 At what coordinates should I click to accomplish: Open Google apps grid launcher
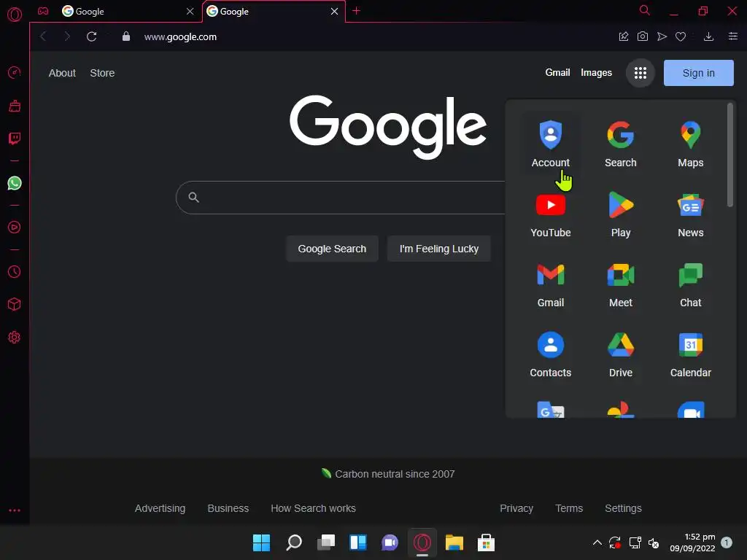[x=640, y=73]
